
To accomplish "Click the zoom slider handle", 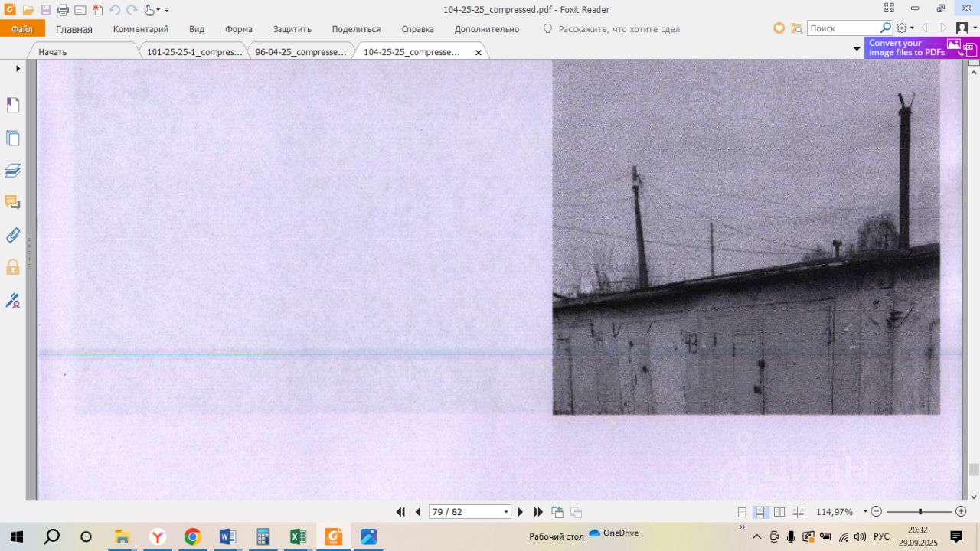I will coord(920,511).
